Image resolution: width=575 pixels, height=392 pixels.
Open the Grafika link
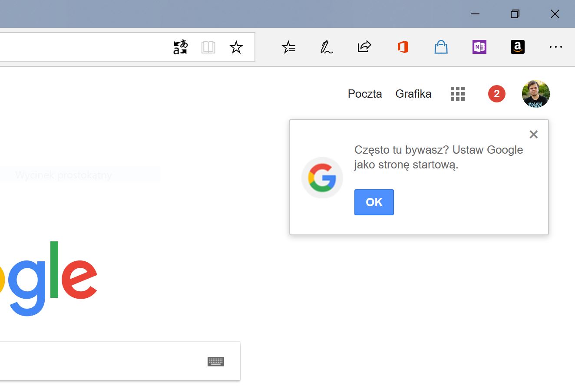[413, 94]
